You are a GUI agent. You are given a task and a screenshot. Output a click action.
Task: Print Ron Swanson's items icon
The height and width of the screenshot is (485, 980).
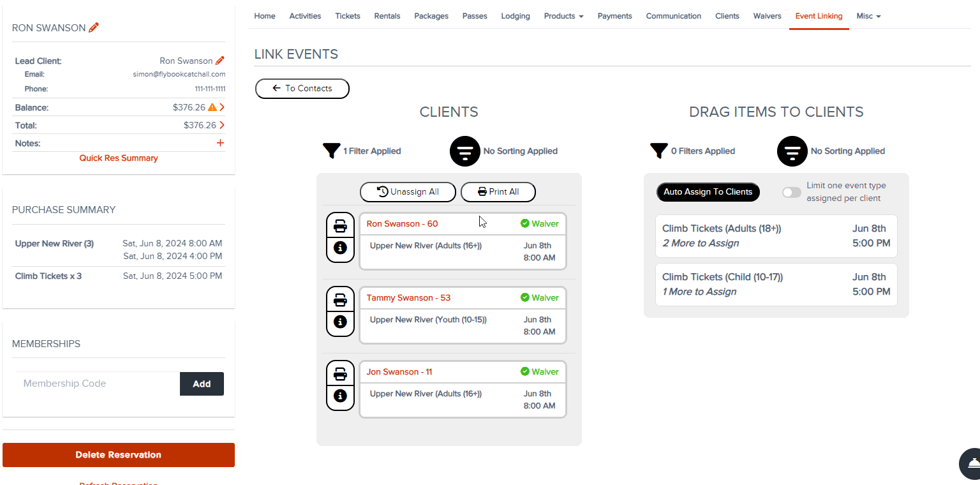click(340, 227)
